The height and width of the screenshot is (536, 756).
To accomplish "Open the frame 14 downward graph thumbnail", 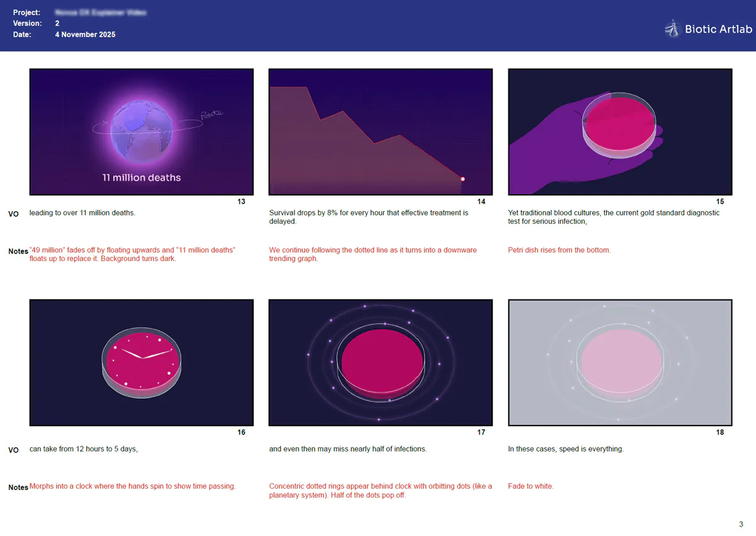I will pyautogui.click(x=381, y=132).
